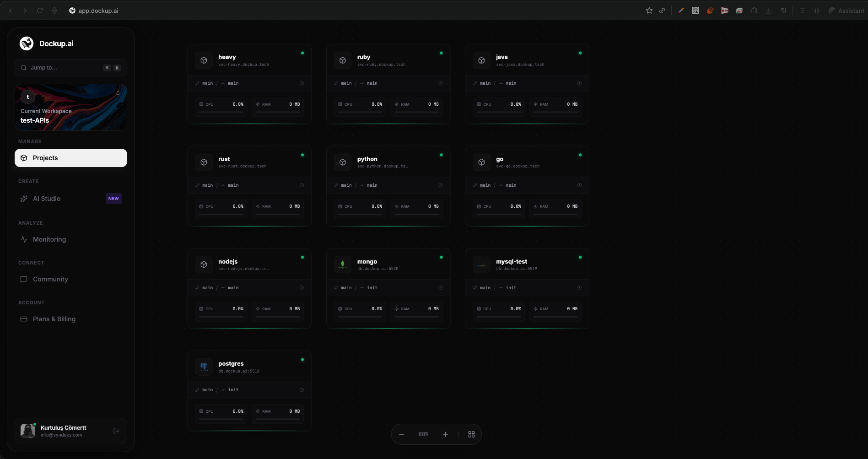Open the init branch dropdown on mongo
Screen dimensions: 868x459
tap(372, 287)
